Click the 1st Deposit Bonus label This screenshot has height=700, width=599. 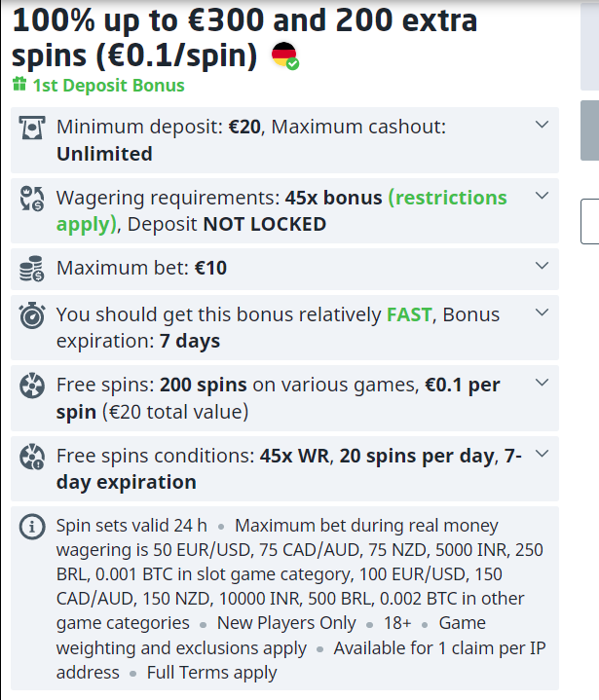108,85
